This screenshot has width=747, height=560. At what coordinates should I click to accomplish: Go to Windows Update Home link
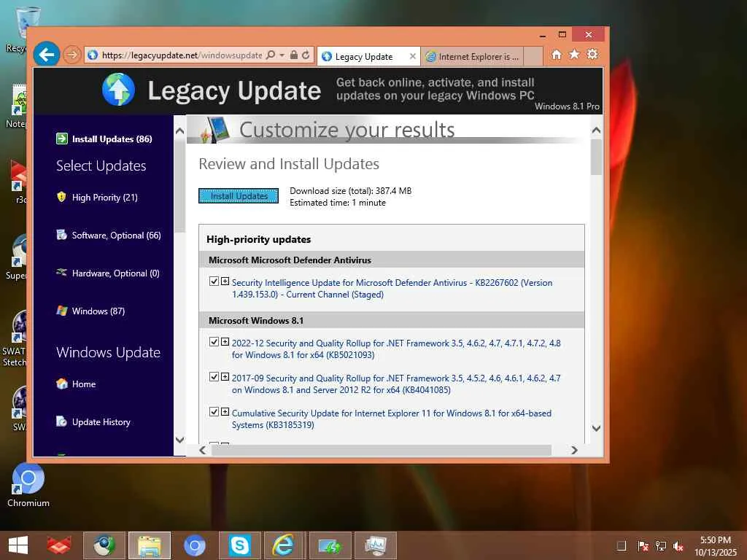click(x=84, y=384)
